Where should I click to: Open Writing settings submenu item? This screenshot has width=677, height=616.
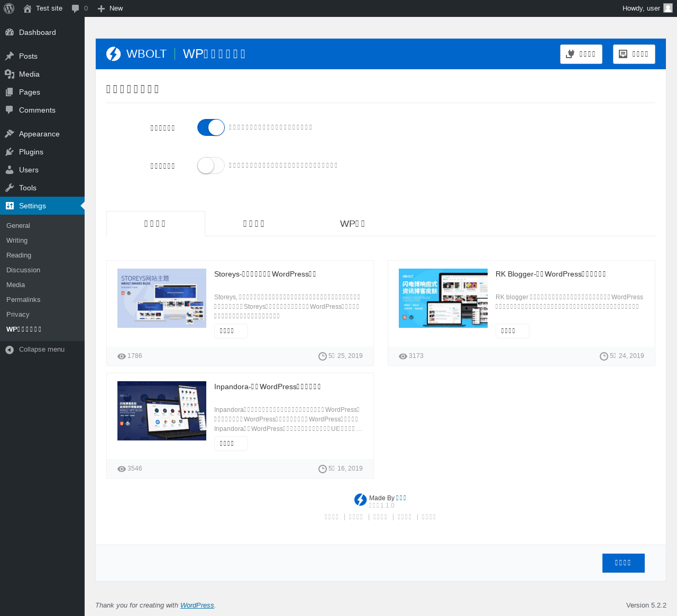point(42,240)
